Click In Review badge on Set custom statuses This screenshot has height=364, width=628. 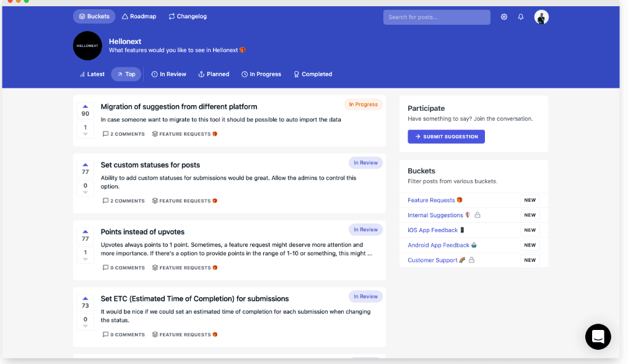click(x=365, y=163)
